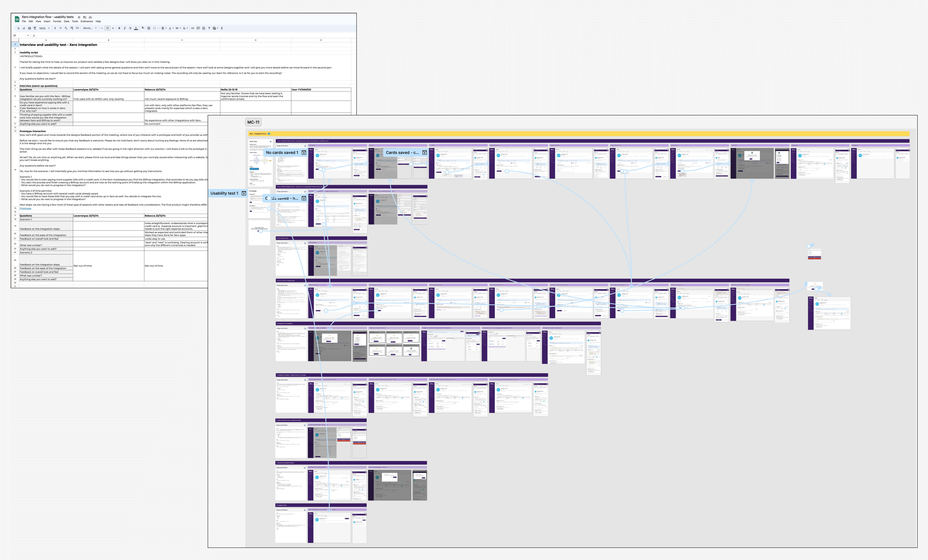Toggle italic formatting

coord(125,28)
